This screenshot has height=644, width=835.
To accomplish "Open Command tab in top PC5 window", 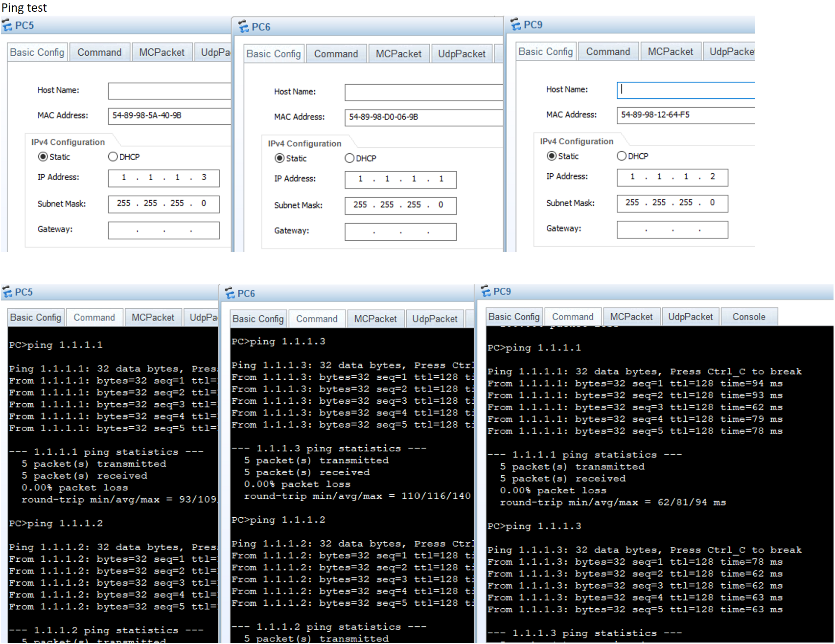I will click(99, 52).
